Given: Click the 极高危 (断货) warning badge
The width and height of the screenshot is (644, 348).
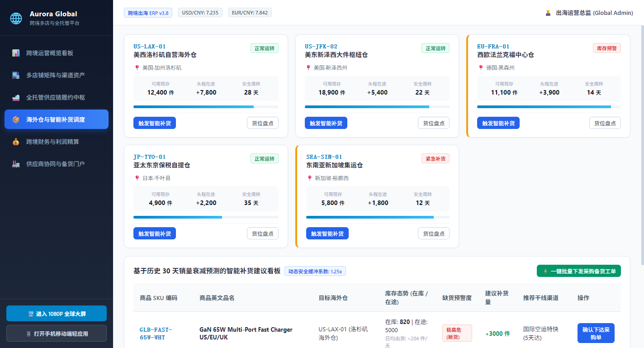Looking at the screenshot, I should coord(457,333).
